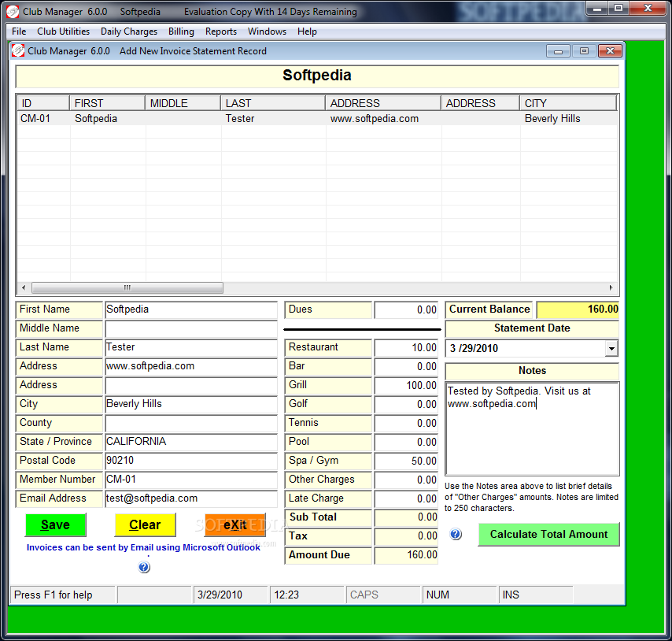Click the Golf amount field

(x=406, y=404)
